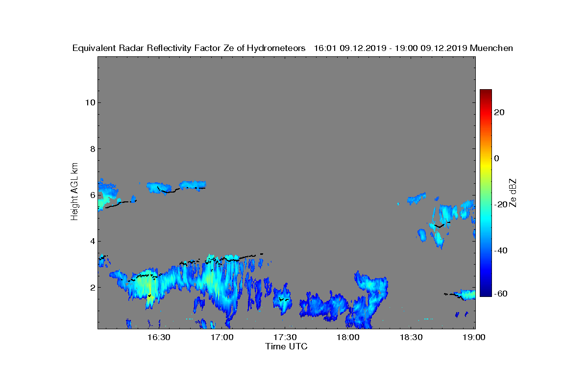Click the 'Height AGL km' axis label
The image size is (588, 392).
pyautogui.click(x=74, y=192)
